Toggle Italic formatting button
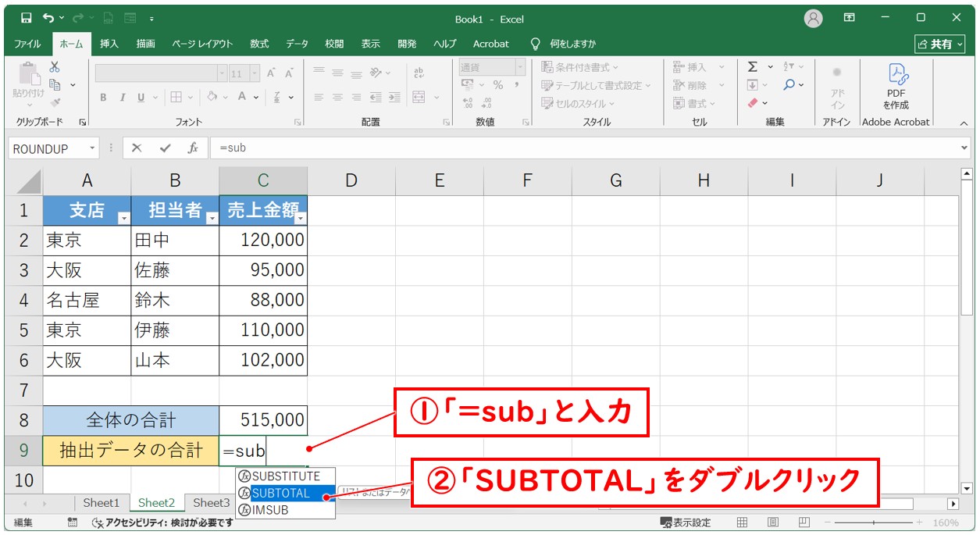 [122, 98]
